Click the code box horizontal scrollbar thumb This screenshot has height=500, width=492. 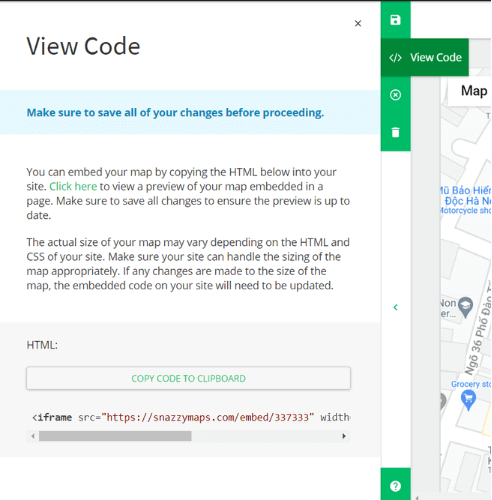pyautogui.click(x=115, y=436)
